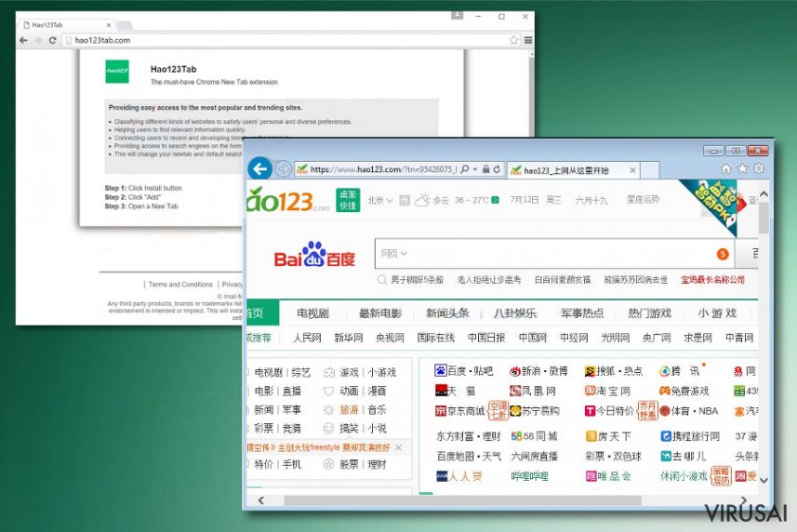Click the weather icon beside 多云
797x532 pixels.
(x=422, y=200)
